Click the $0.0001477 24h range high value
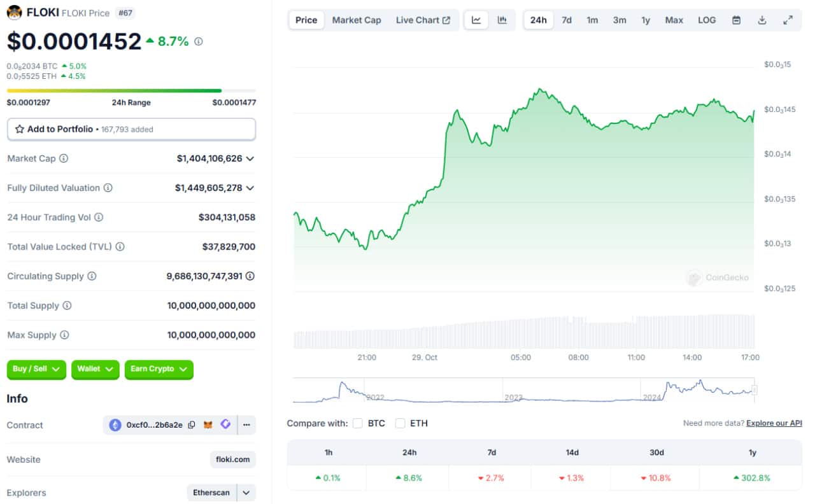 tap(234, 102)
